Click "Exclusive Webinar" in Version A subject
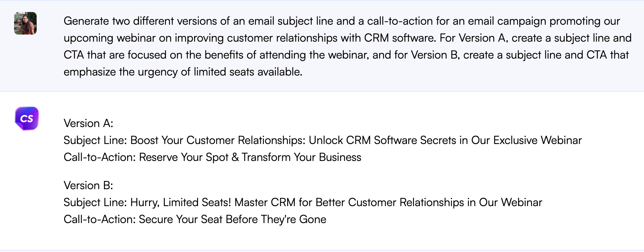The image size is (644, 252). 537,140
